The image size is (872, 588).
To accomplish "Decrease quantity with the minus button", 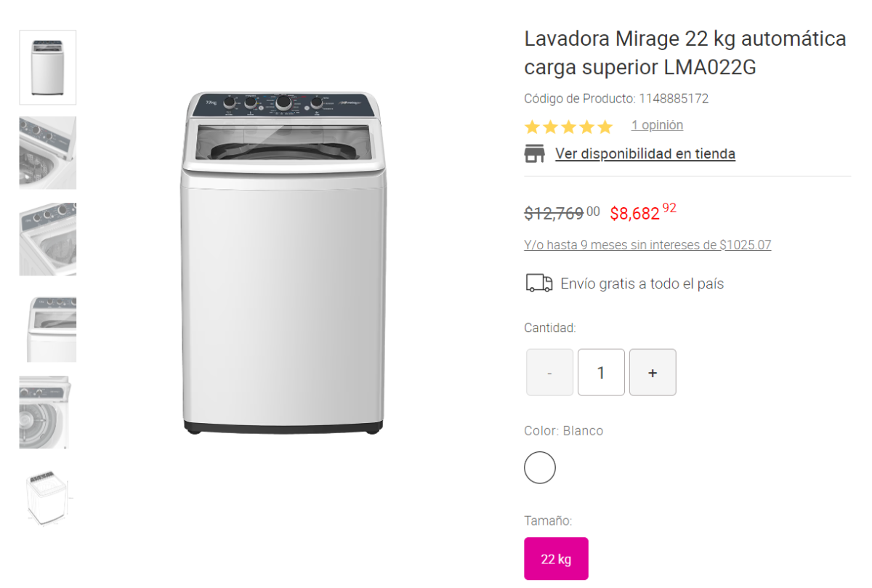I will pos(549,372).
